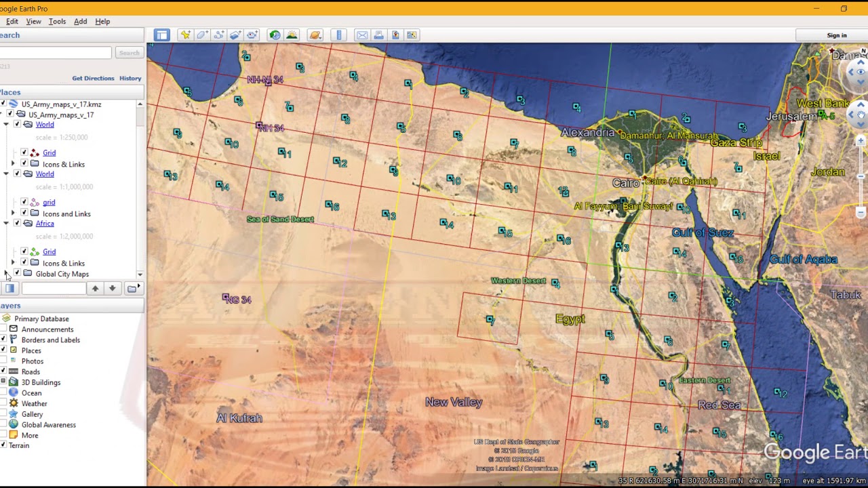The height and width of the screenshot is (488, 868).
Task: Open the search History link
Action: tap(130, 79)
